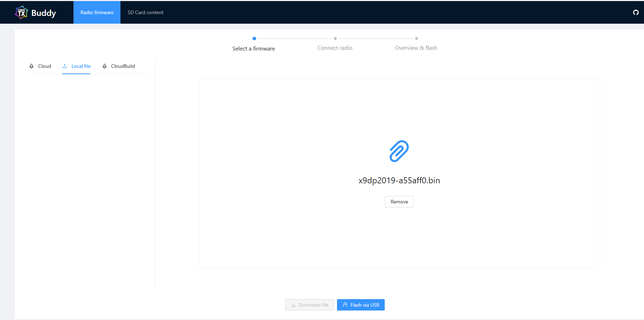Click the USB icon on Flash via USB button
The image size is (644, 320).
[345, 304]
